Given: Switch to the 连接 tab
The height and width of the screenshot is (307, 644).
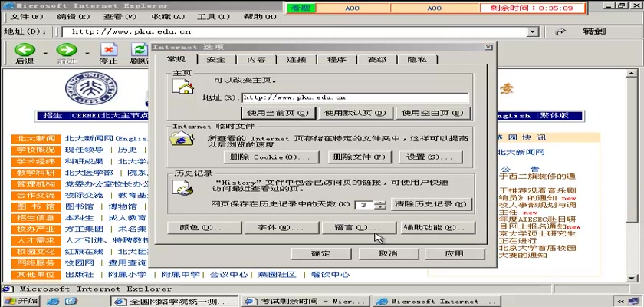Looking at the screenshot, I should [x=297, y=60].
